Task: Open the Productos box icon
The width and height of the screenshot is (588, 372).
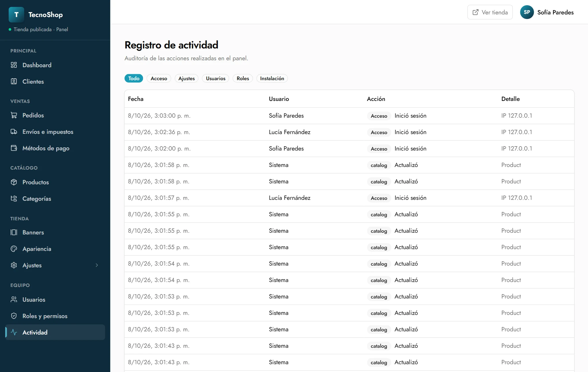Action: pyautogui.click(x=14, y=182)
